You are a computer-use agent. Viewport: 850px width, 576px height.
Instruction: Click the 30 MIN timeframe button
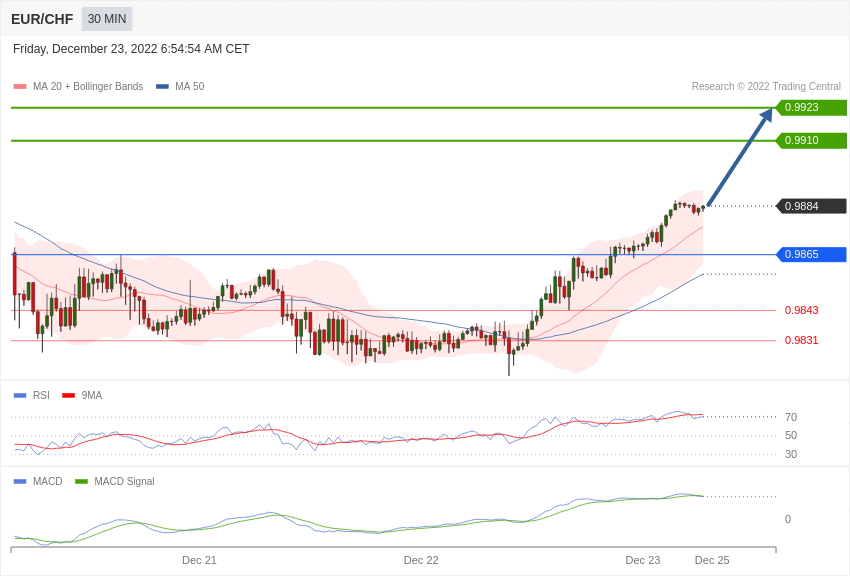106,19
